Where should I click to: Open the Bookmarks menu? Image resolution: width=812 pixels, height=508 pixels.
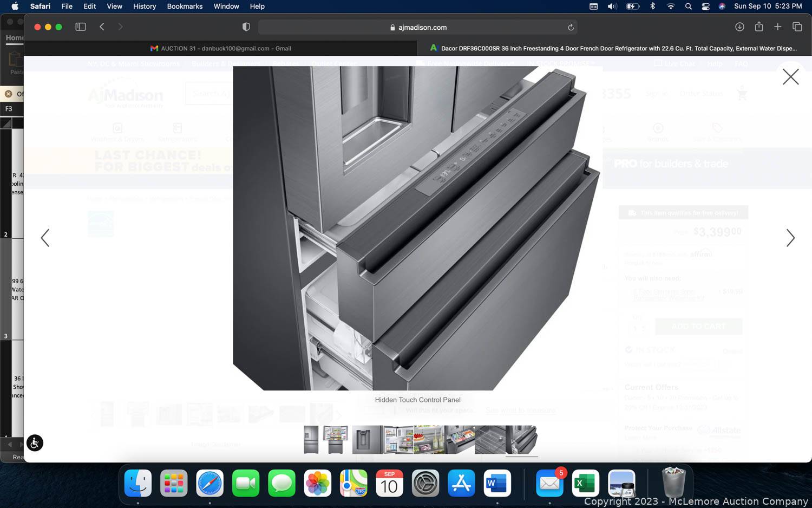pyautogui.click(x=185, y=6)
